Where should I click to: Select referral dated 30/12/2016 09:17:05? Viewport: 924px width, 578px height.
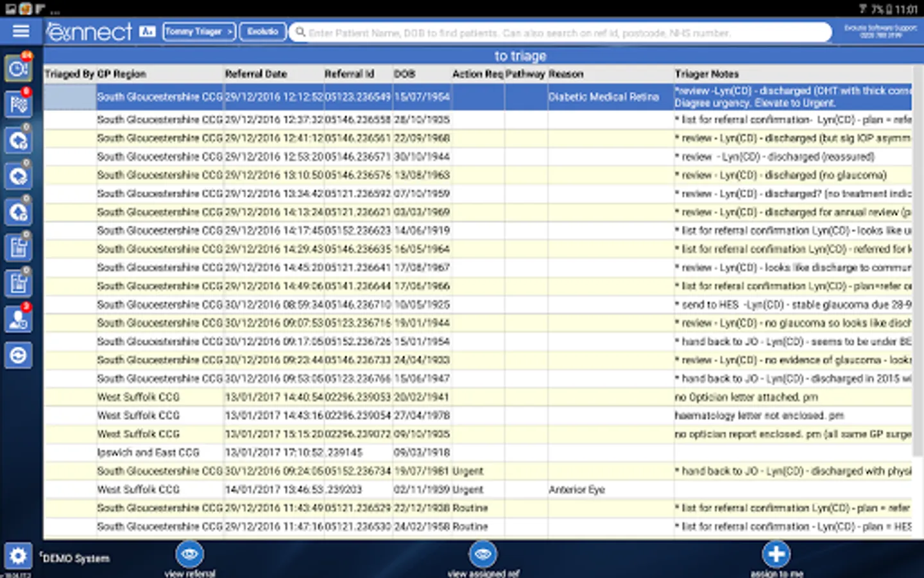pyautogui.click(x=274, y=342)
